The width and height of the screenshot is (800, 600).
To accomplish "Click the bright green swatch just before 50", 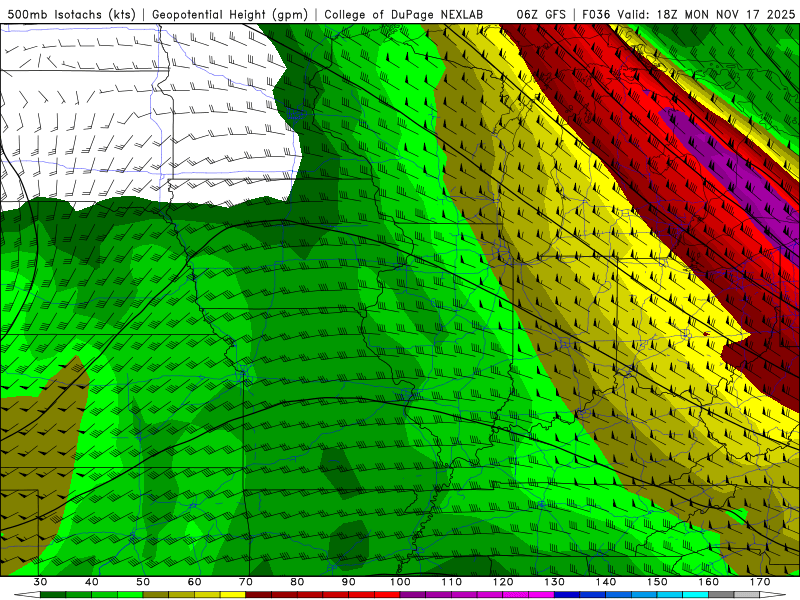I will (x=131, y=595).
